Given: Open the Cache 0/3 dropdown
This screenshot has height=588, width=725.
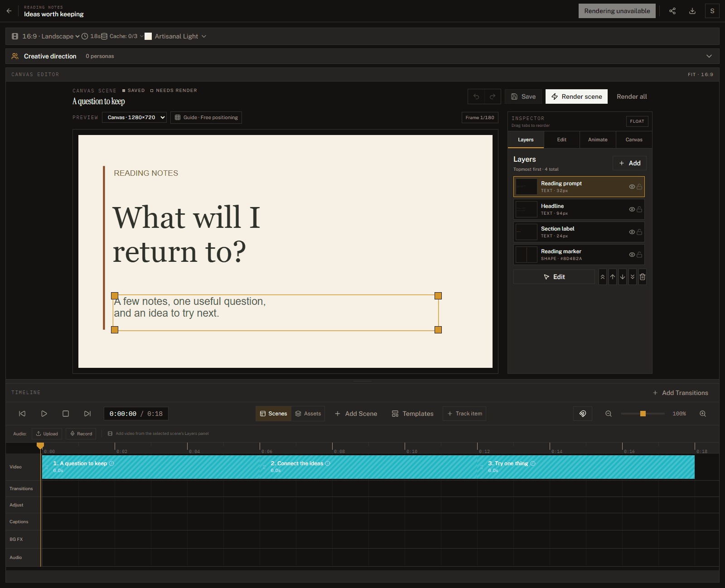Looking at the screenshot, I should click(x=122, y=36).
